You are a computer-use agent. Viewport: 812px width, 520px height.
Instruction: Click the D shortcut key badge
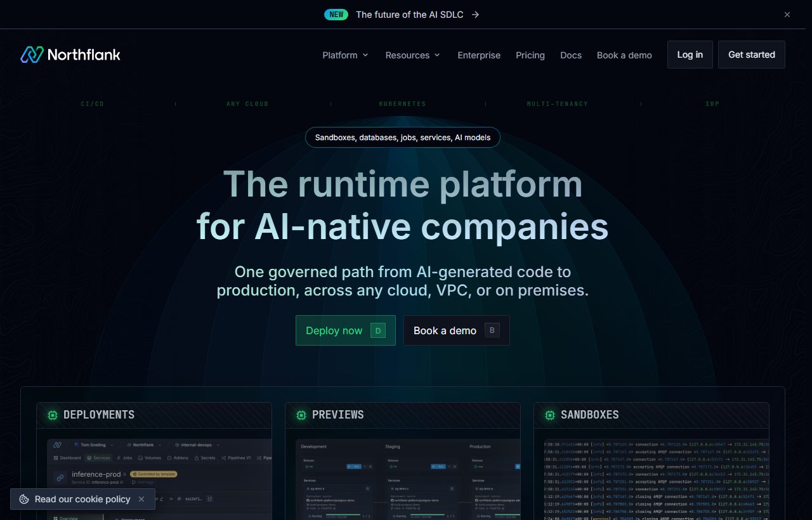click(378, 330)
